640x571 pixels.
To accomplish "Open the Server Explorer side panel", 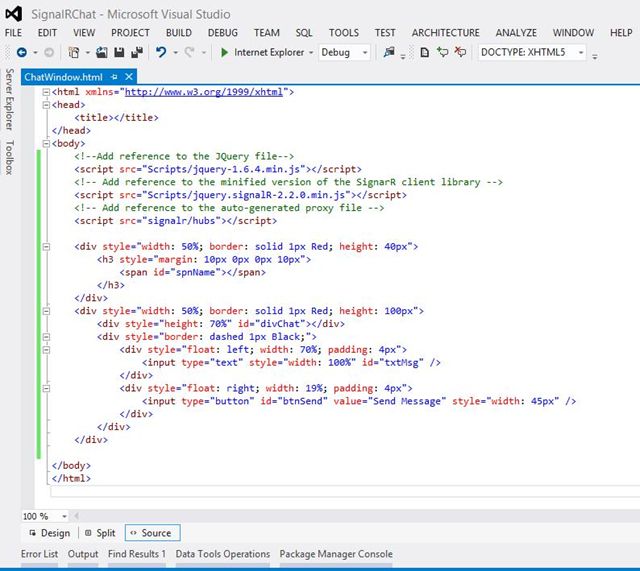I will click(9, 100).
